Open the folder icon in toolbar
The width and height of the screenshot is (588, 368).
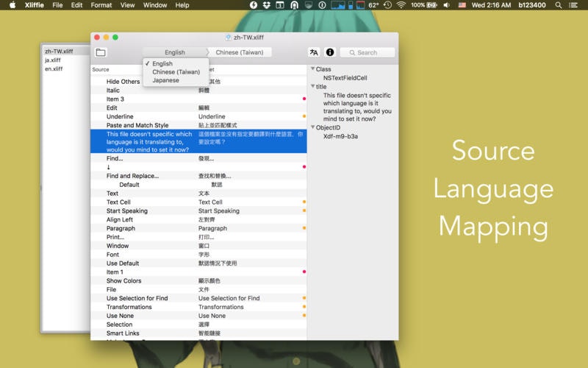[x=101, y=52]
